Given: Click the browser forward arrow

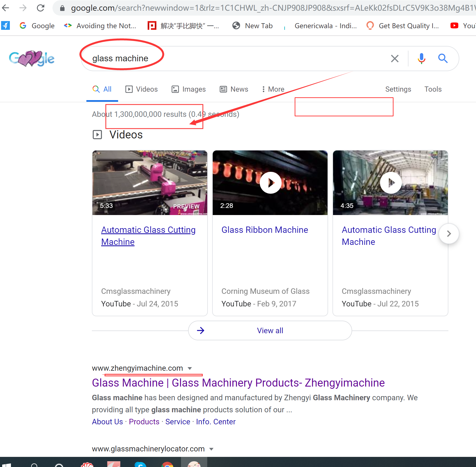Looking at the screenshot, I should [23, 8].
